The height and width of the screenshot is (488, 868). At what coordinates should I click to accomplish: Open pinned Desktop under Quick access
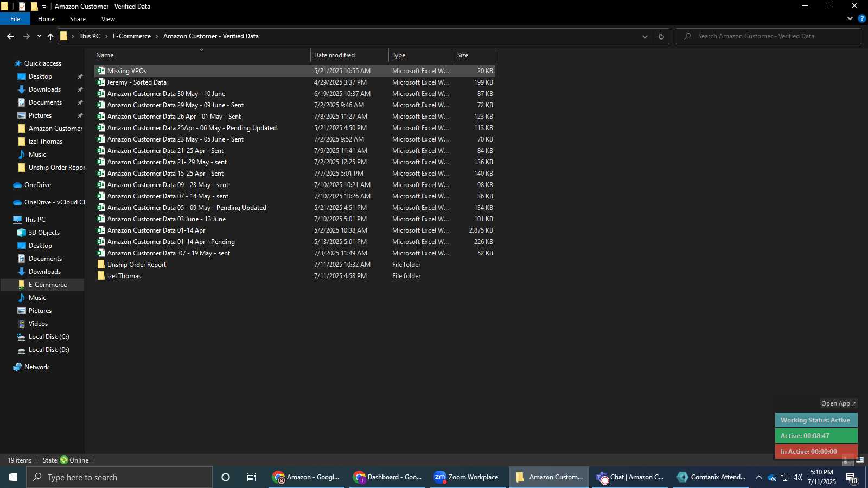(x=40, y=76)
